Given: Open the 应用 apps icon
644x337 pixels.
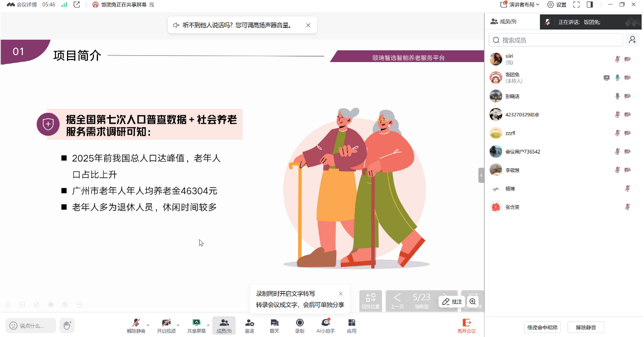Looking at the screenshot, I should click(351, 323).
